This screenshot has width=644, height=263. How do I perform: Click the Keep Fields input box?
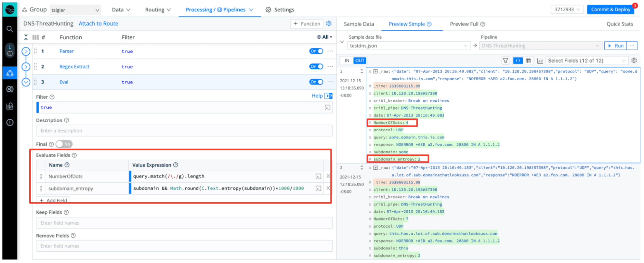184,223
